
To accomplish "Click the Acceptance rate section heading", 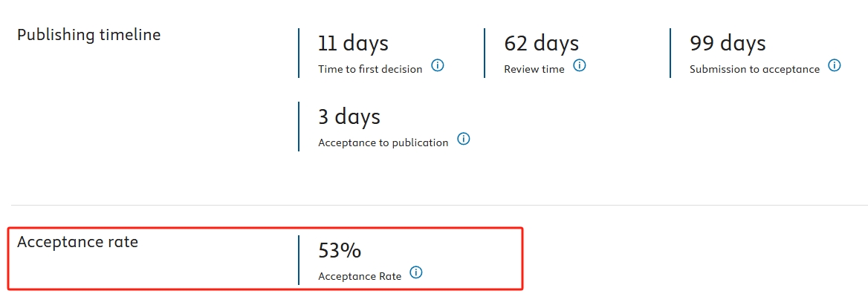I will [77, 242].
